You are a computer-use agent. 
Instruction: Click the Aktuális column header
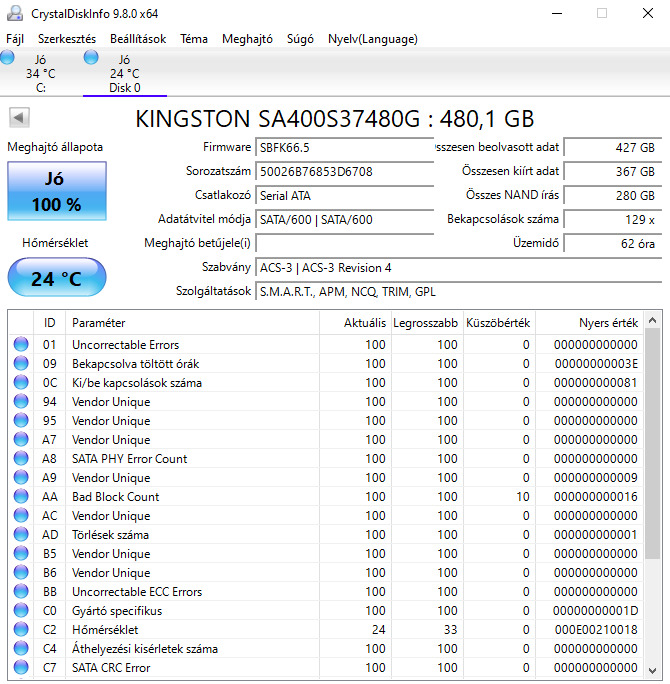click(356, 323)
